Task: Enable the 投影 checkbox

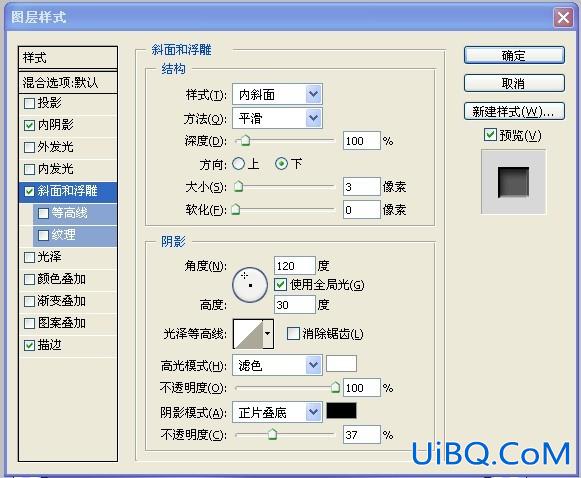Action: 29,103
